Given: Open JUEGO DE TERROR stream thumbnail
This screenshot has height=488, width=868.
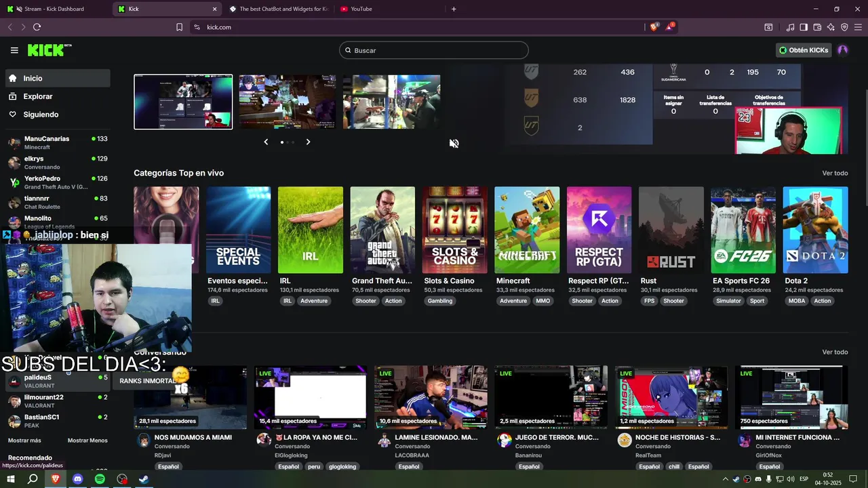Looking at the screenshot, I should pyautogui.click(x=551, y=397).
